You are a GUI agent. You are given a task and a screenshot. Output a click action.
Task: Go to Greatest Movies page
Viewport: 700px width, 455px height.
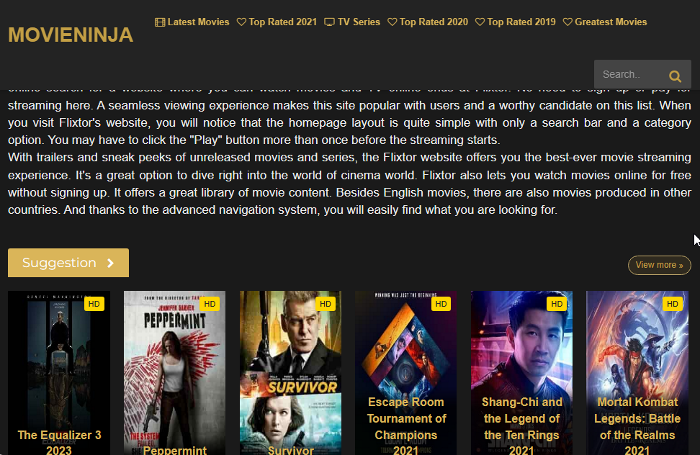(605, 22)
